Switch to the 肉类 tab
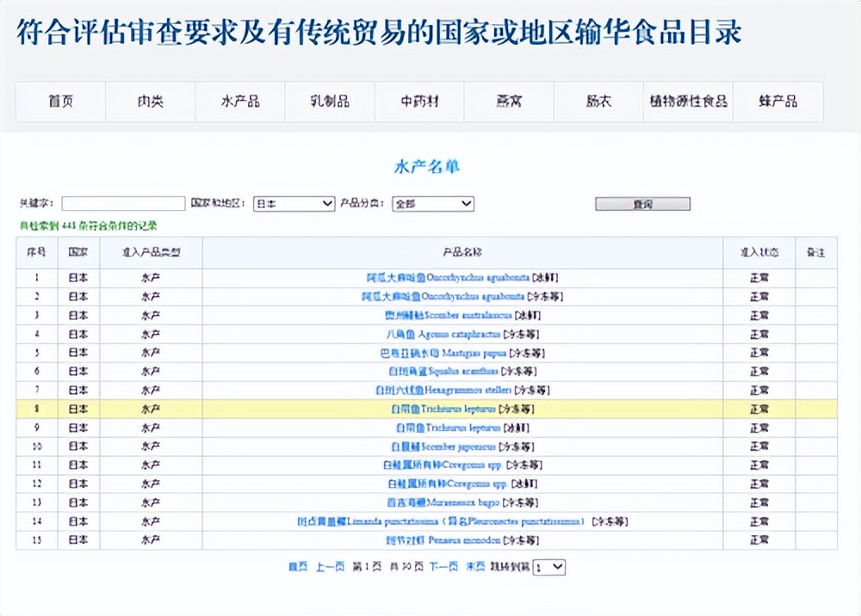The height and width of the screenshot is (616, 861). pyautogui.click(x=151, y=102)
